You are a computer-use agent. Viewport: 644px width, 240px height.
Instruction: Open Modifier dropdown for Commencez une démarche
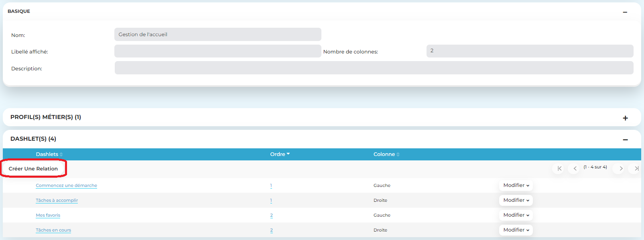(x=516, y=185)
